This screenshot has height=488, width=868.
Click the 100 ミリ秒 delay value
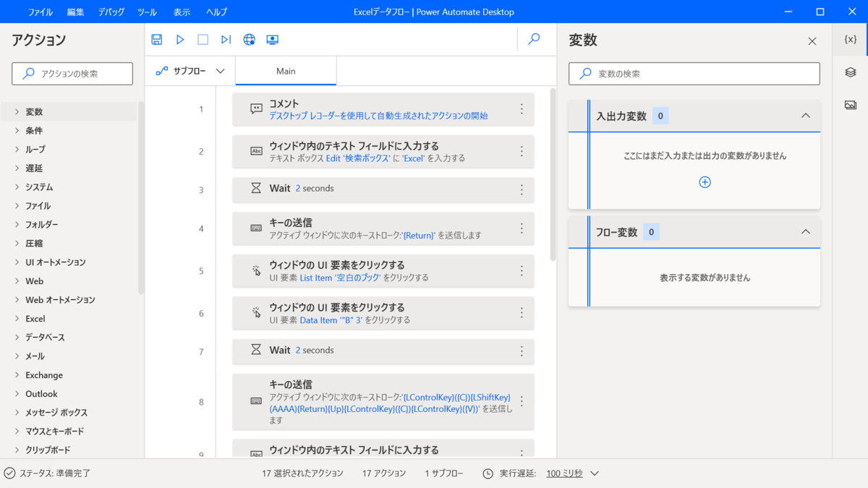(x=564, y=474)
